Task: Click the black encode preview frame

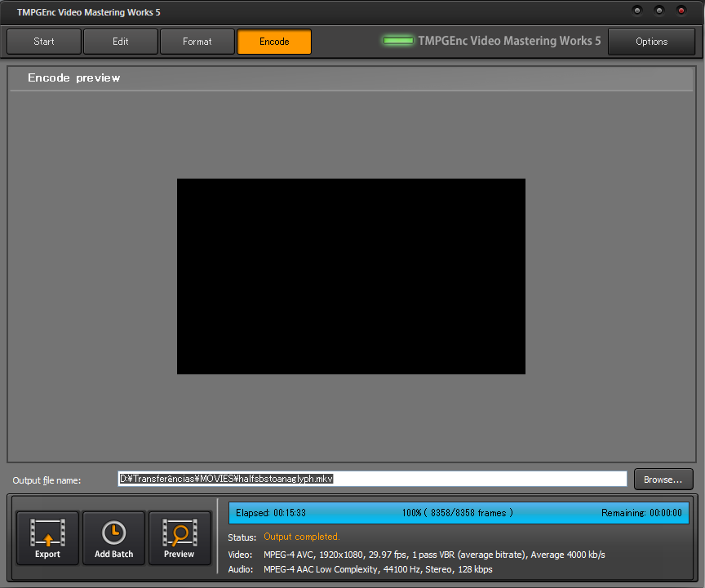Action: (x=351, y=276)
